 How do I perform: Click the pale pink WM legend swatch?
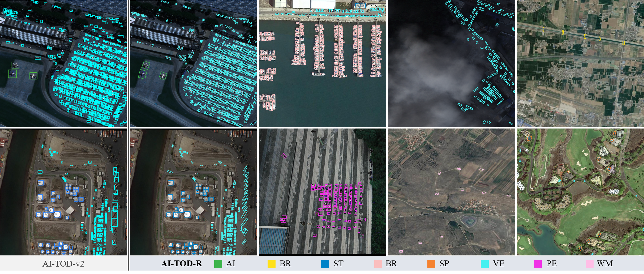click(x=590, y=264)
